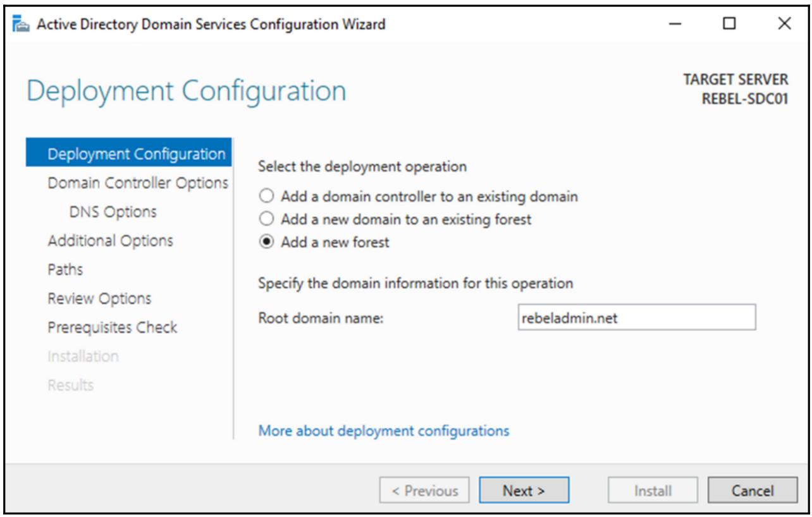Click the disabled Installation step
This screenshot has height=517, width=812.
83,356
